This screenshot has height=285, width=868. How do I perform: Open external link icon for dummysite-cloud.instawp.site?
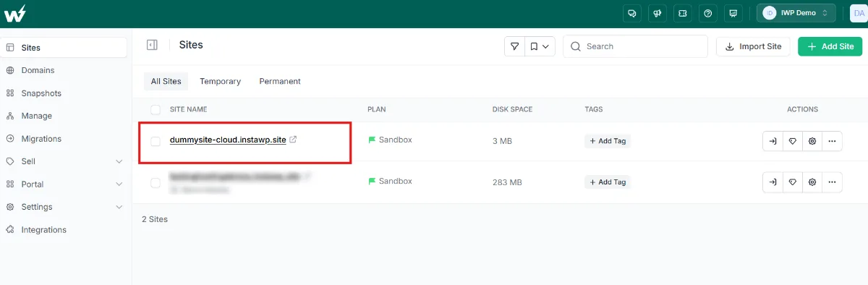coord(293,140)
